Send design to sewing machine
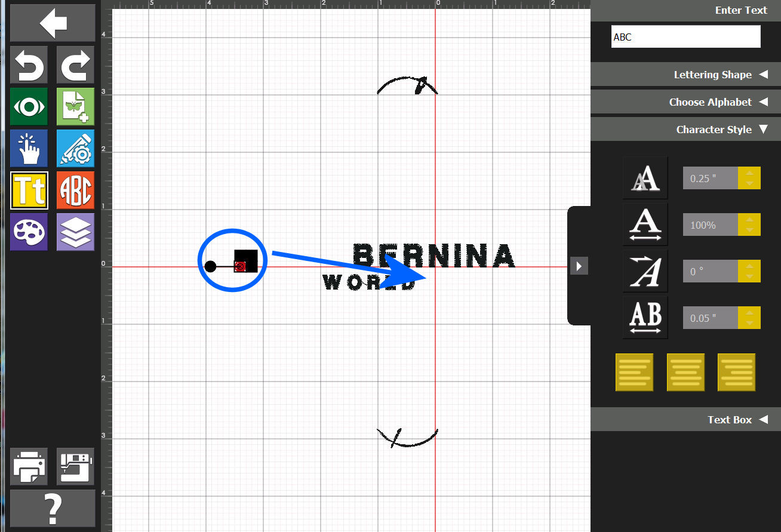Screen dimensions: 781x532 click(75, 466)
